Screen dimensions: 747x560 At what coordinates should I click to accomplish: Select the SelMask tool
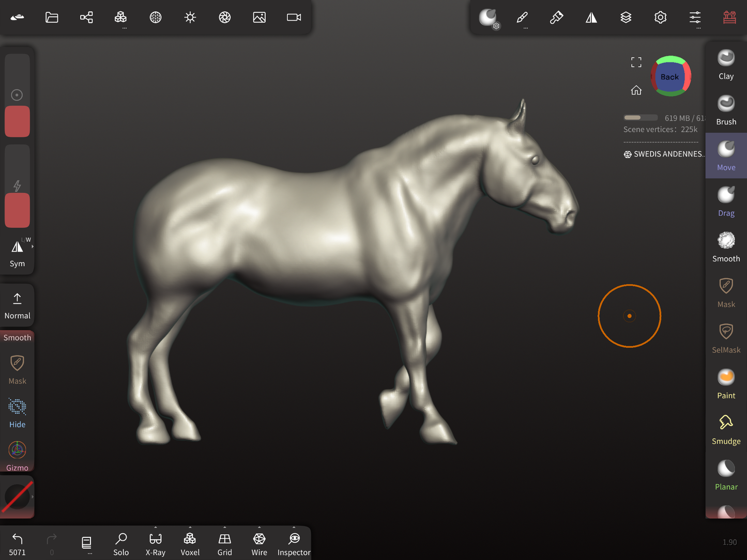point(726,338)
